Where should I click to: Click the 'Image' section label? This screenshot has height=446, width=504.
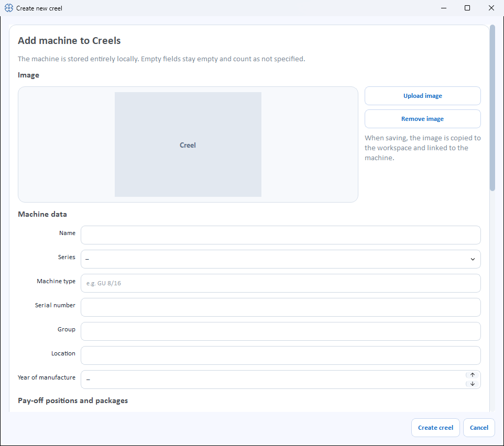(29, 75)
